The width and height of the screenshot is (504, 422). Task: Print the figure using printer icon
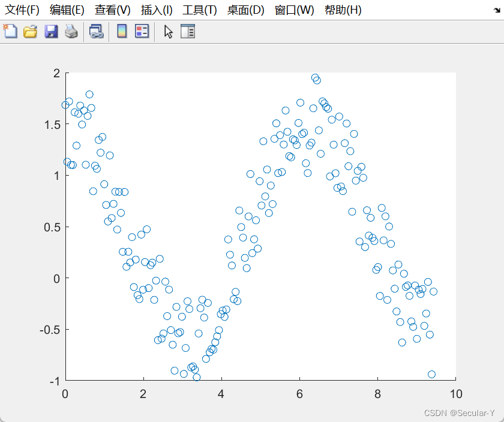coord(71,32)
